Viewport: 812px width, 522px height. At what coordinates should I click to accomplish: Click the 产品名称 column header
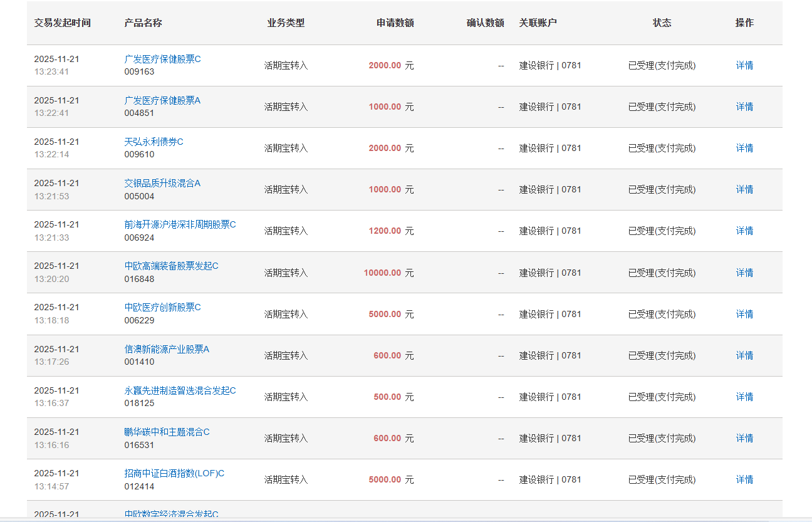(143, 23)
